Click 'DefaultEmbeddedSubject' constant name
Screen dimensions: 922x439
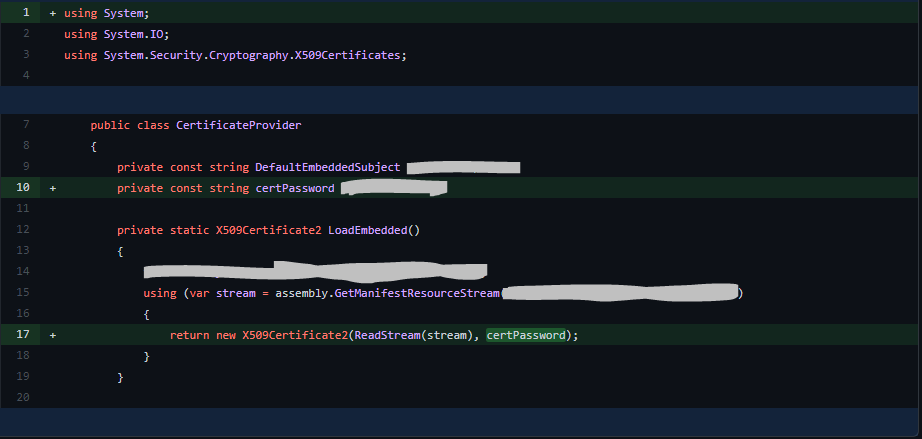(x=328, y=167)
